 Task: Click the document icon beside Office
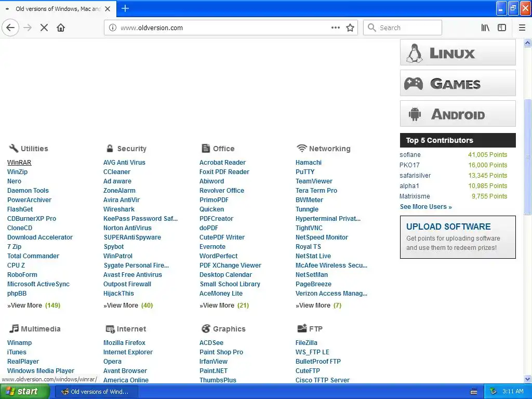click(x=206, y=148)
